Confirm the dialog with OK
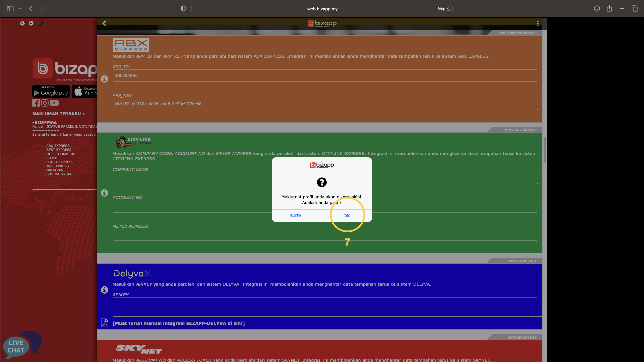Screen dimensions: 644x362 tap(347, 216)
